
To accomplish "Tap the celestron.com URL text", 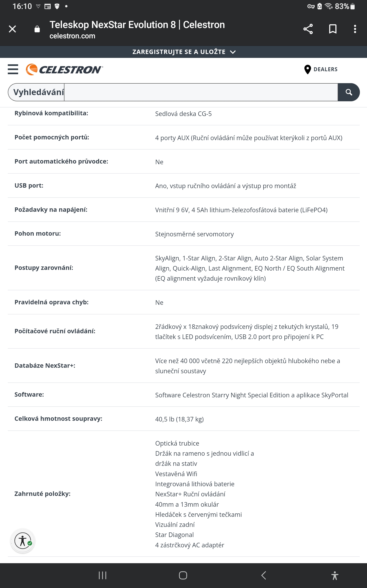I will (x=72, y=36).
